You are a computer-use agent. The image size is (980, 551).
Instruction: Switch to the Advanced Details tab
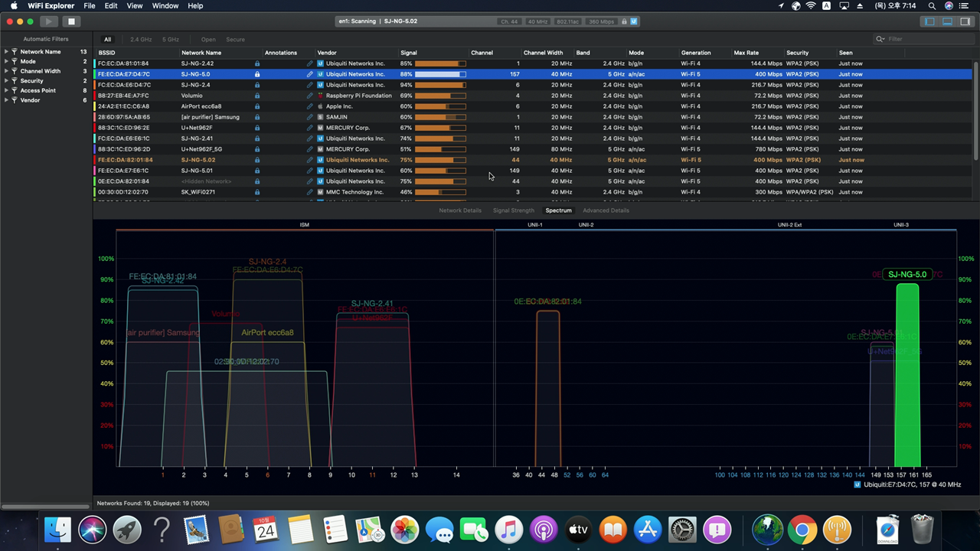606,210
